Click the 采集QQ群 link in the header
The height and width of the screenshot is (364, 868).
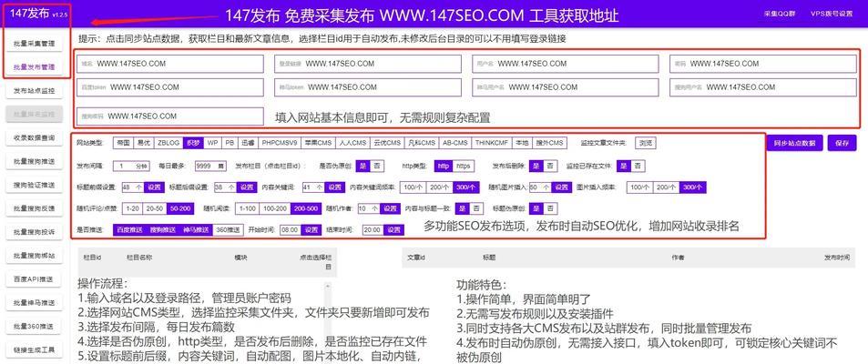click(780, 14)
